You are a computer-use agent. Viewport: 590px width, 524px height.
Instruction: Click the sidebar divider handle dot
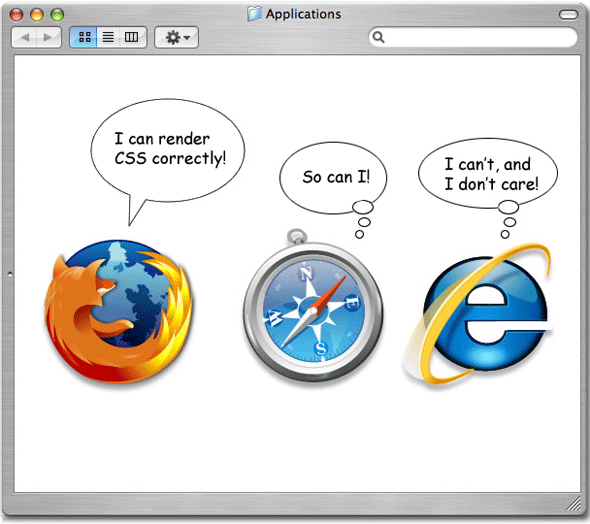[10, 274]
